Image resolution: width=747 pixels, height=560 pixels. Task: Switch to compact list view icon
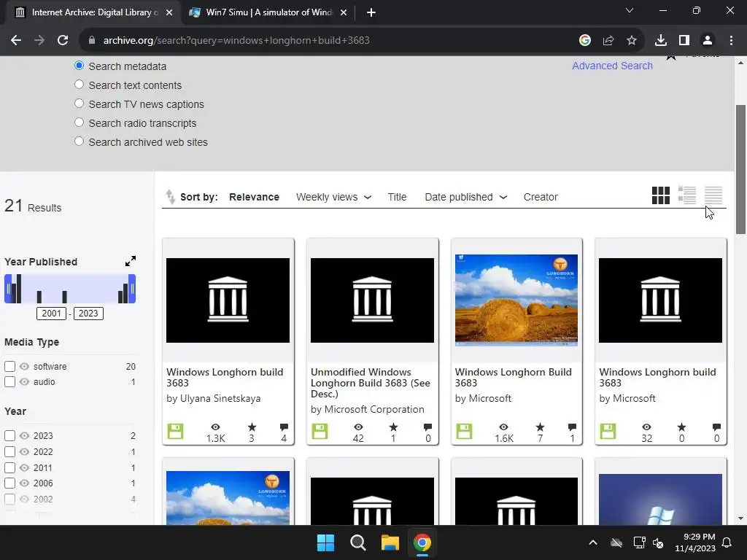(x=713, y=195)
